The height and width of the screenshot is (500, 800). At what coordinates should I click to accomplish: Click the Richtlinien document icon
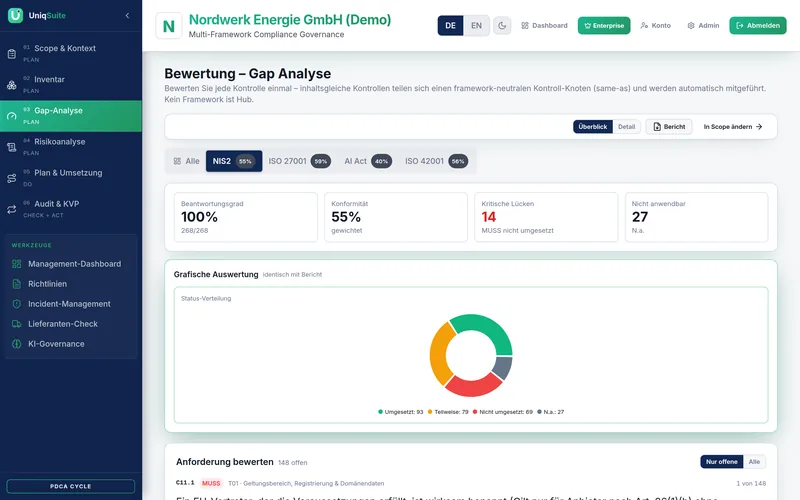(17, 284)
